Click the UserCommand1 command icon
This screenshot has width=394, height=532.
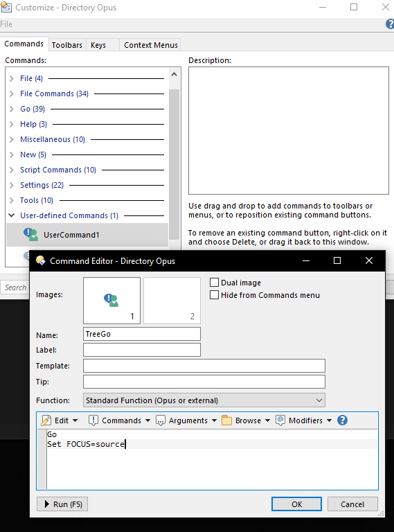(30, 234)
